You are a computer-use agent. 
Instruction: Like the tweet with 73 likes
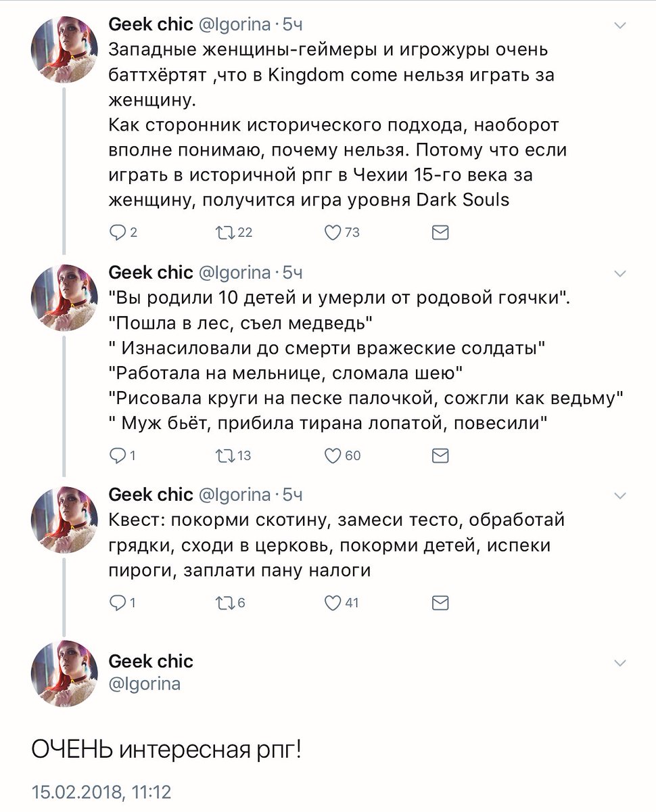(333, 233)
